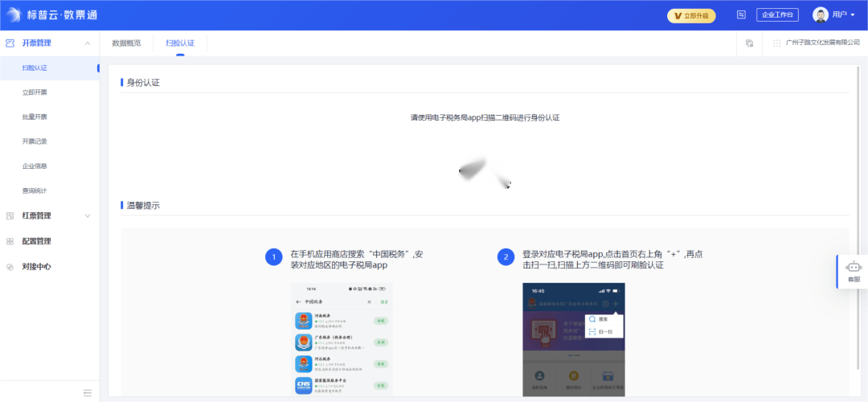Click the 对接中心 link icon
This screenshot has width=868, height=402.
point(10,267)
